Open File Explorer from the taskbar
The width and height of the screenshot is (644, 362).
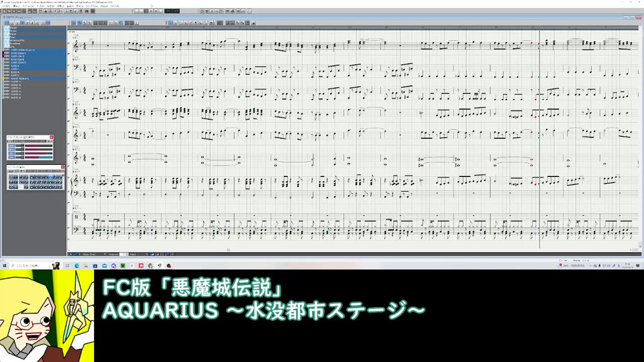87,265
